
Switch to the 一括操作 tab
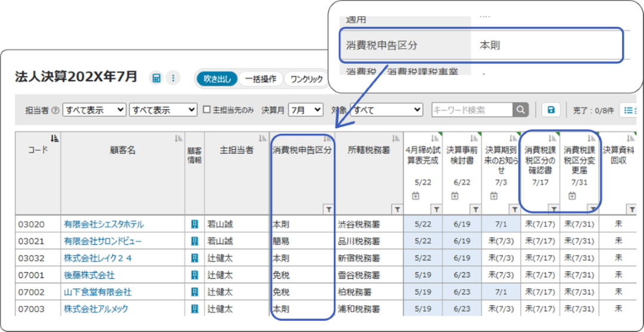261,79
